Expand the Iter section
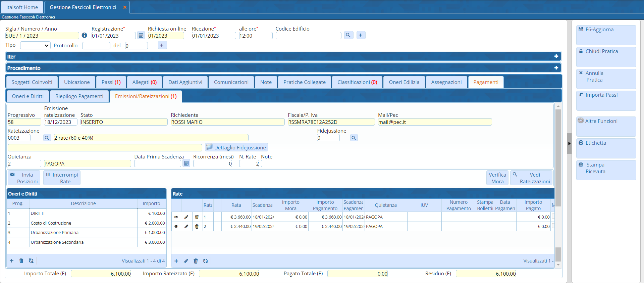 coord(556,56)
